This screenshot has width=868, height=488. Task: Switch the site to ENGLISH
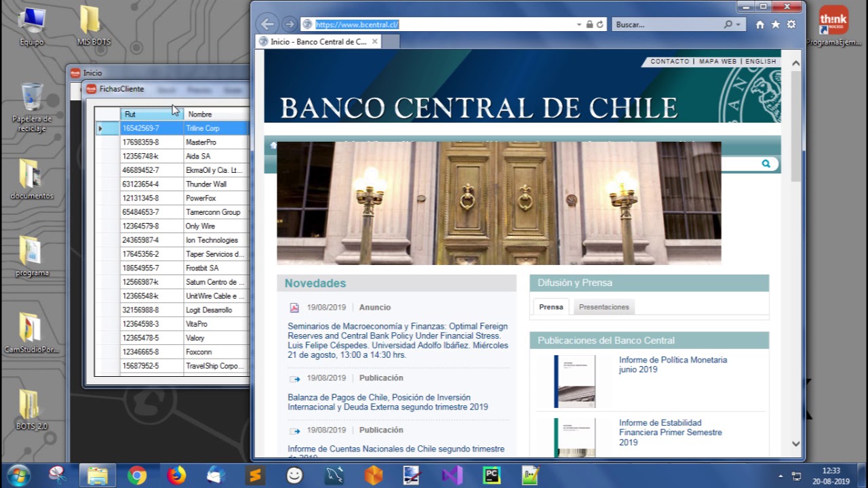(761, 62)
